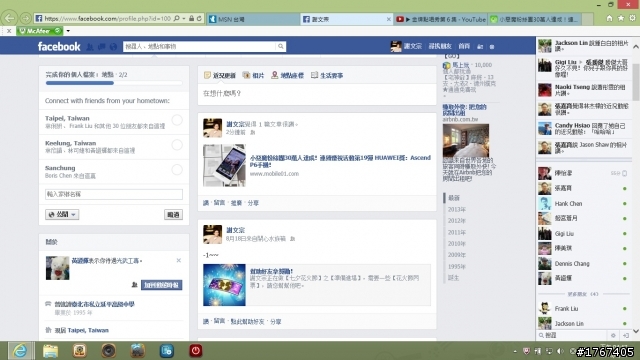Open the HUAWEI phone article thumbnail
Screen dimensions: 640x360
[224, 165]
